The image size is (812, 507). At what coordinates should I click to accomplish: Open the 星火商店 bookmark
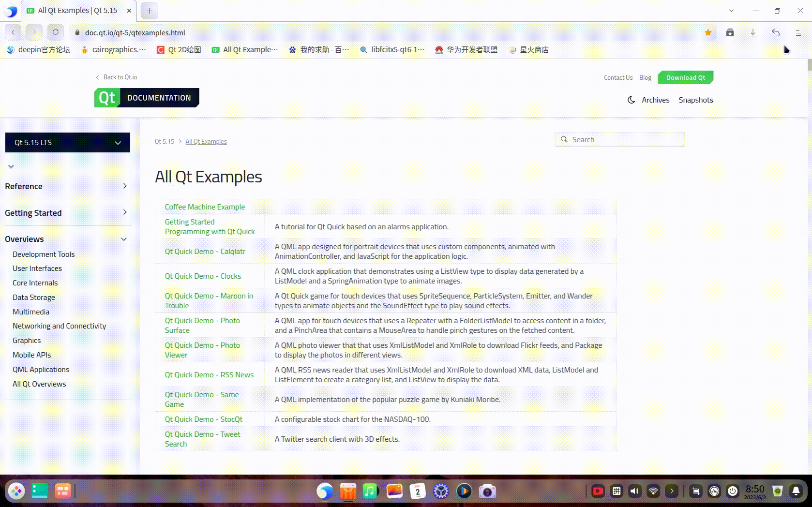click(x=529, y=49)
